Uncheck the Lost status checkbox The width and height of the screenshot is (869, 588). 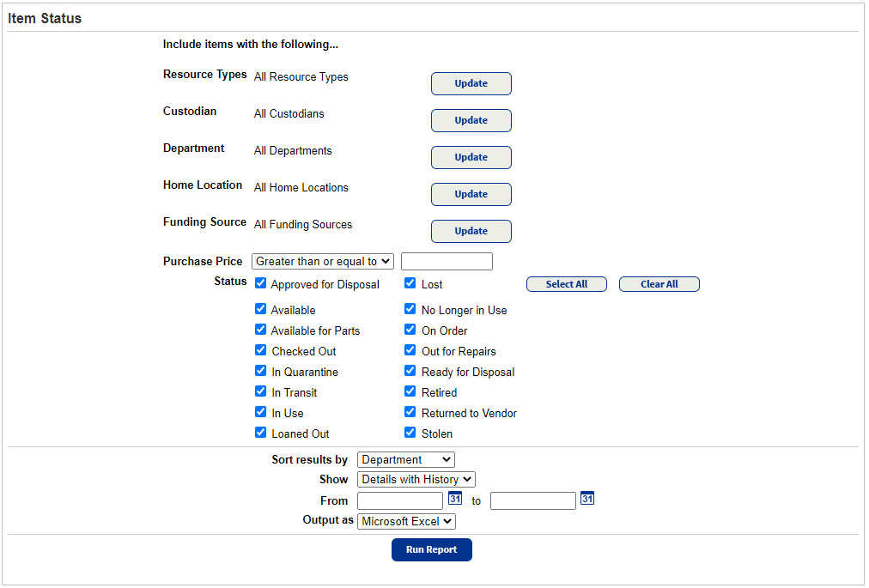pyautogui.click(x=410, y=283)
